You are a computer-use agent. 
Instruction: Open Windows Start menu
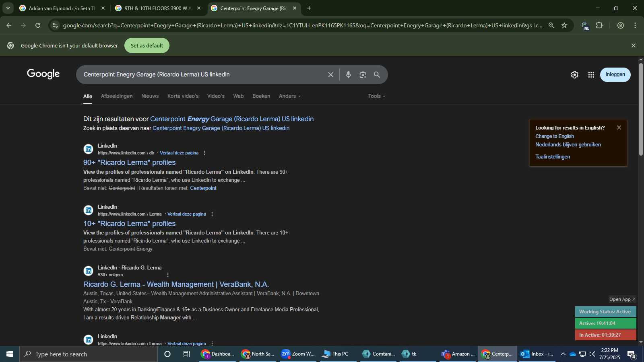[10, 354]
